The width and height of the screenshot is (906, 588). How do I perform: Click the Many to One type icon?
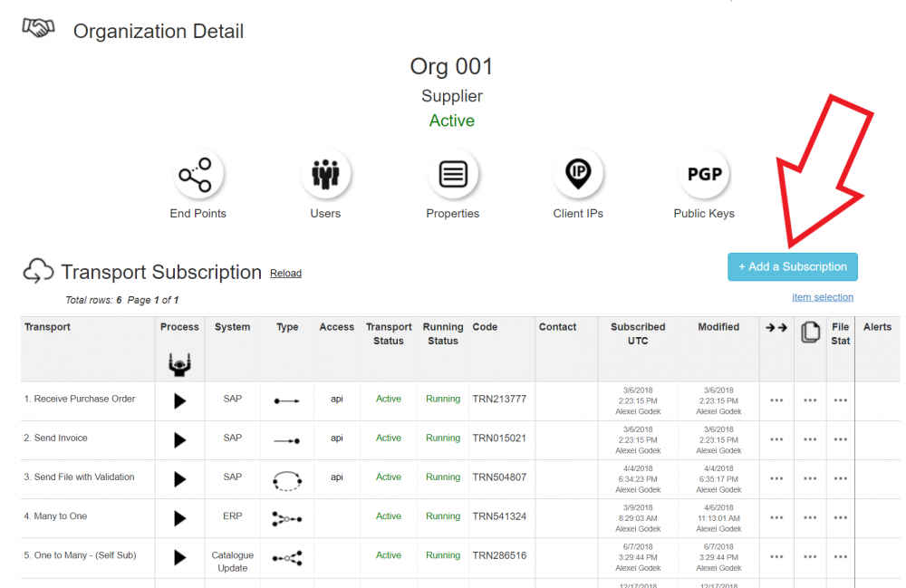287,518
